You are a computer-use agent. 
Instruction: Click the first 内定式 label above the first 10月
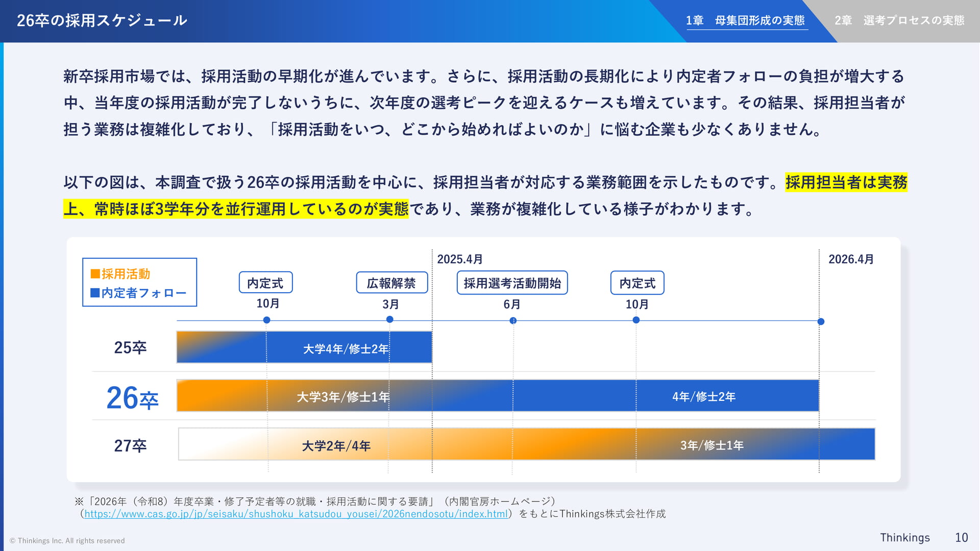tap(265, 282)
